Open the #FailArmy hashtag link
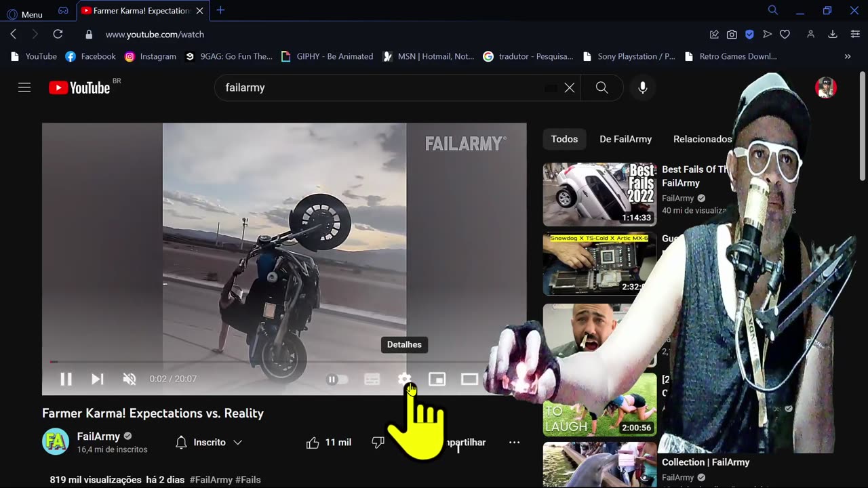The width and height of the screenshot is (868, 488). coord(211,480)
